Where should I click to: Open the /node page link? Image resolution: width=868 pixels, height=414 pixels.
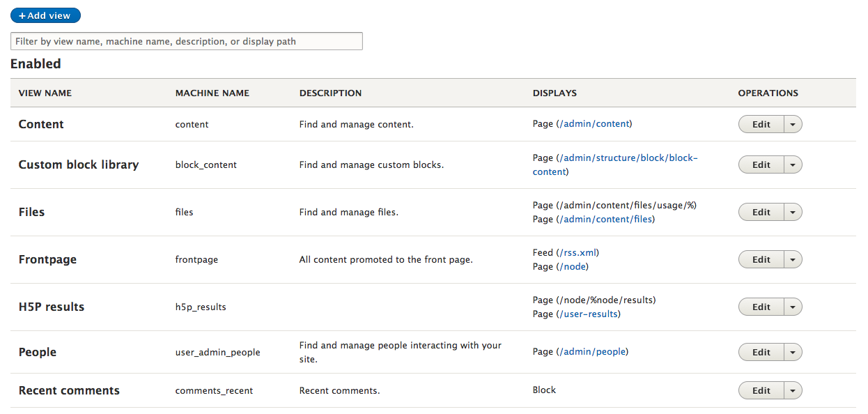pos(571,266)
